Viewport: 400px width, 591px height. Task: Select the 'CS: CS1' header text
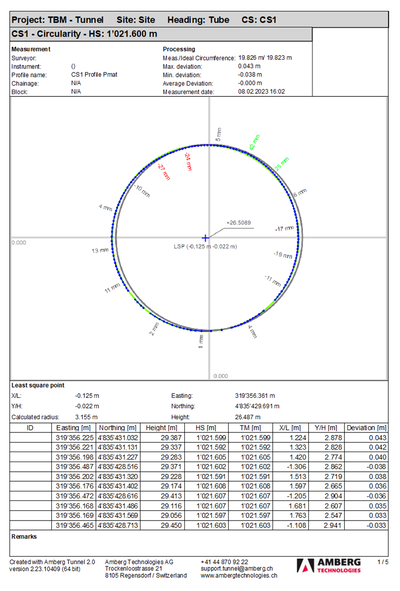[259, 20]
